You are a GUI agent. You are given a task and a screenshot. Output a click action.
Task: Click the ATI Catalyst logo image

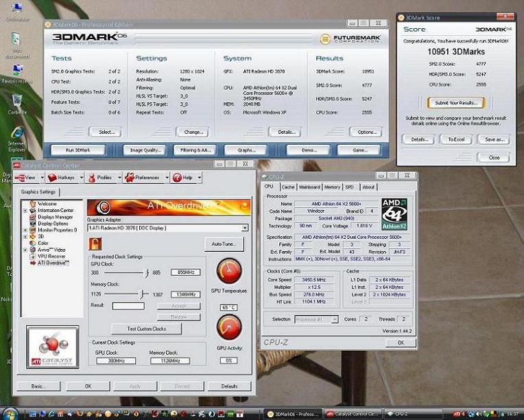tap(53, 347)
